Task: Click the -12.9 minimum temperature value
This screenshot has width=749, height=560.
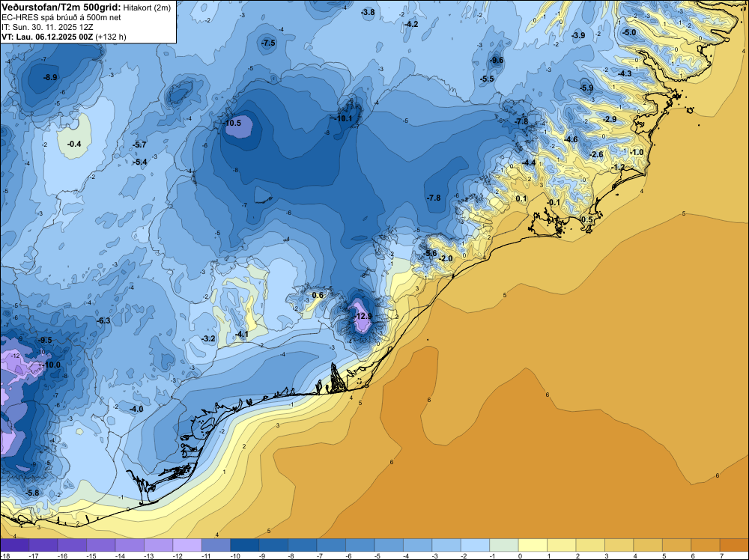Action: pyautogui.click(x=363, y=316)
